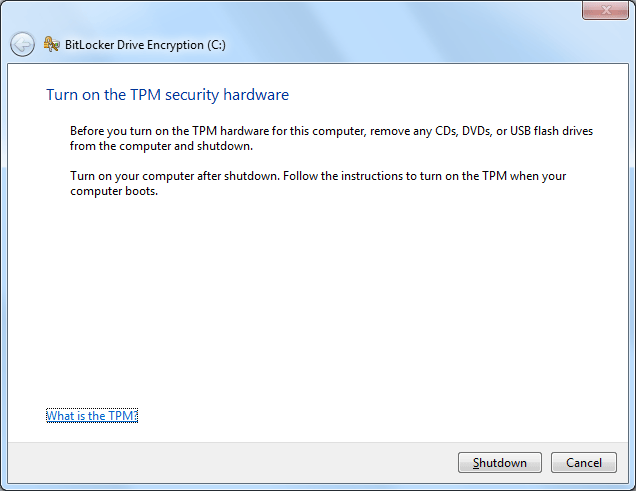The image size is (636, 491).
Task: Open the 'What is the TPM?' help link
Action: [x=92, y=416]
